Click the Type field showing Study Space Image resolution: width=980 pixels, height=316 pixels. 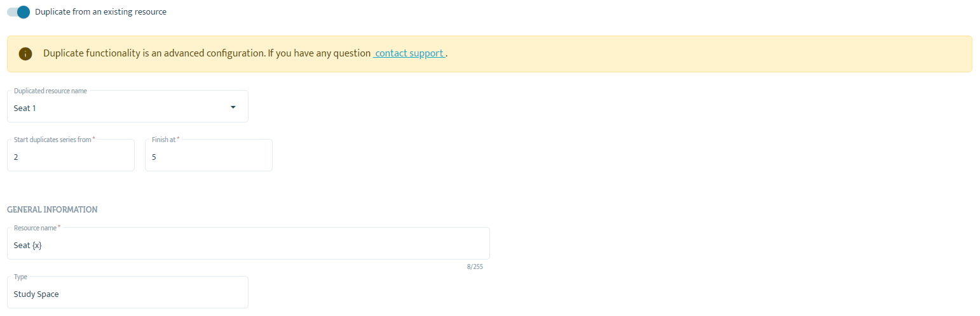128,293
